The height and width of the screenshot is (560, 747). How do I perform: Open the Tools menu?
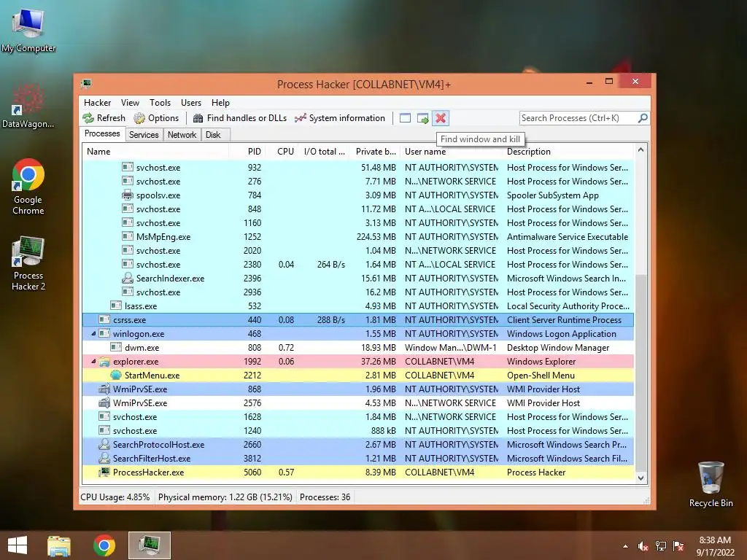(160, 102)
